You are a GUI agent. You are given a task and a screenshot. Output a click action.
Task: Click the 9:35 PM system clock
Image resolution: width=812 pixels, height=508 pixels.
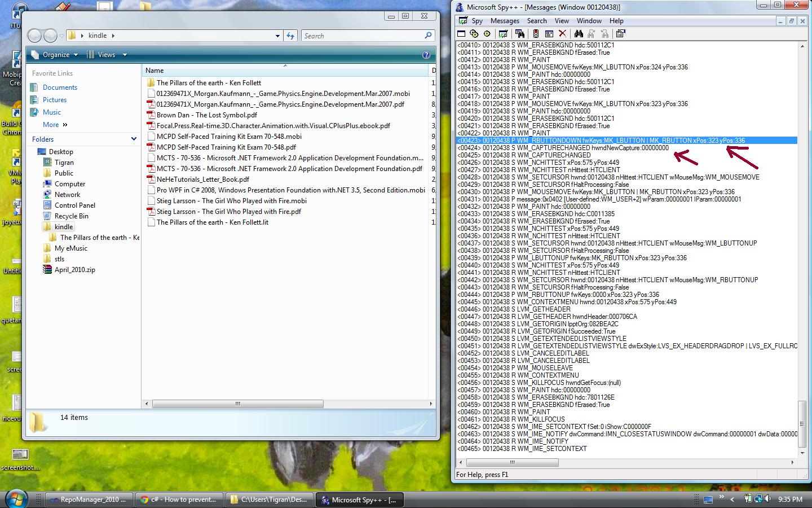790,499
